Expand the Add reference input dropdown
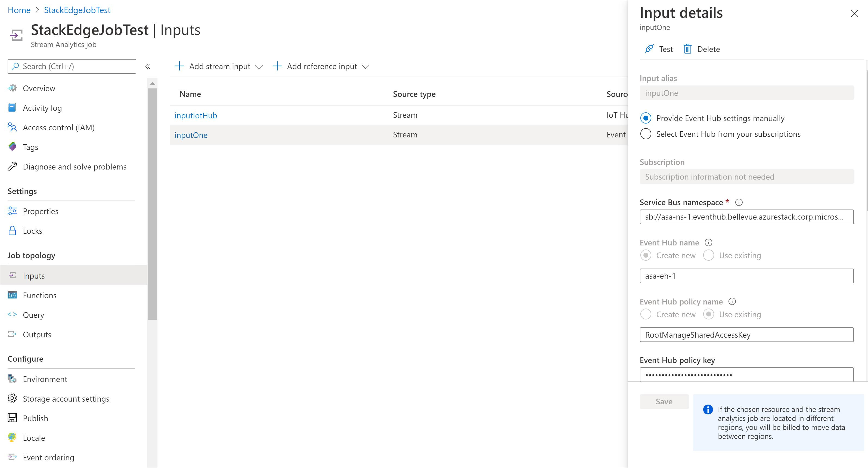Screen dimensions: 868x468 pyautogui.click(x=365, y=67)
